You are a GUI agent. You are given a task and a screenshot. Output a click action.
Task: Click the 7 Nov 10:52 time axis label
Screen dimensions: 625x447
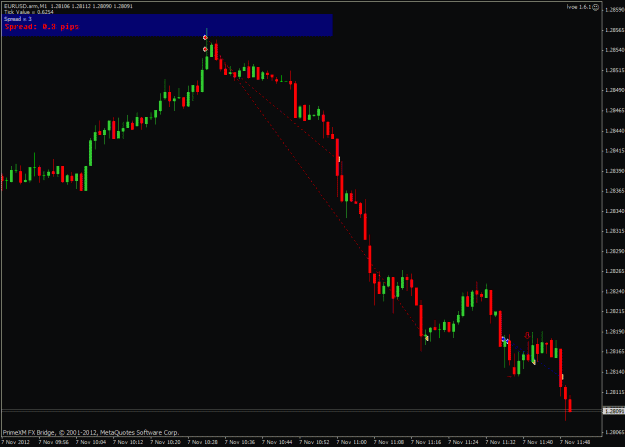[314, 442]
